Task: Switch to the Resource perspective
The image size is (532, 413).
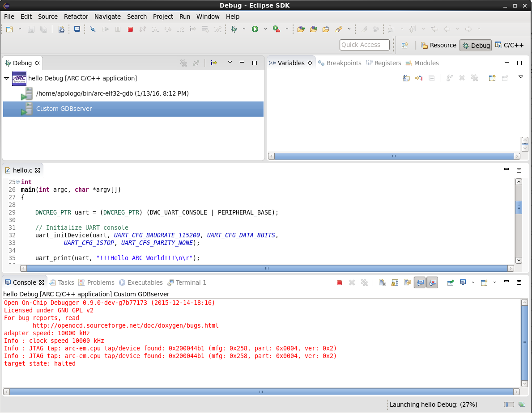Action: [x=438, y=45]
